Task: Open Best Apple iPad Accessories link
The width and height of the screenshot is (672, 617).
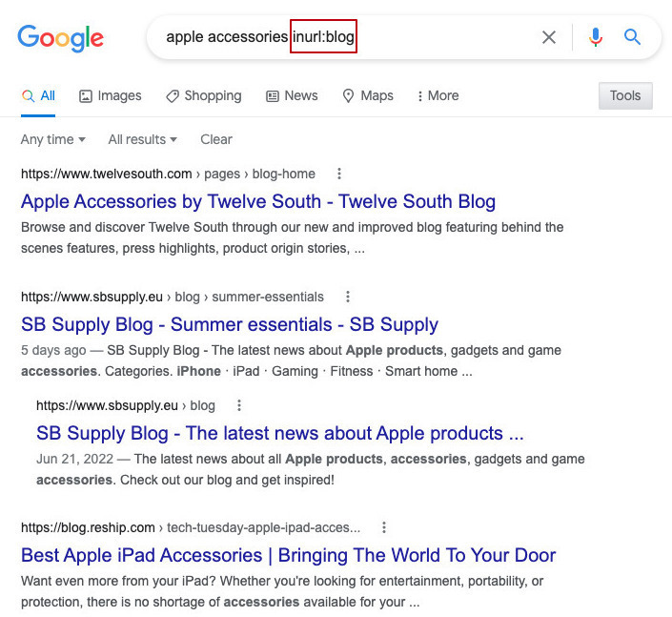Action: click(288, 555)
